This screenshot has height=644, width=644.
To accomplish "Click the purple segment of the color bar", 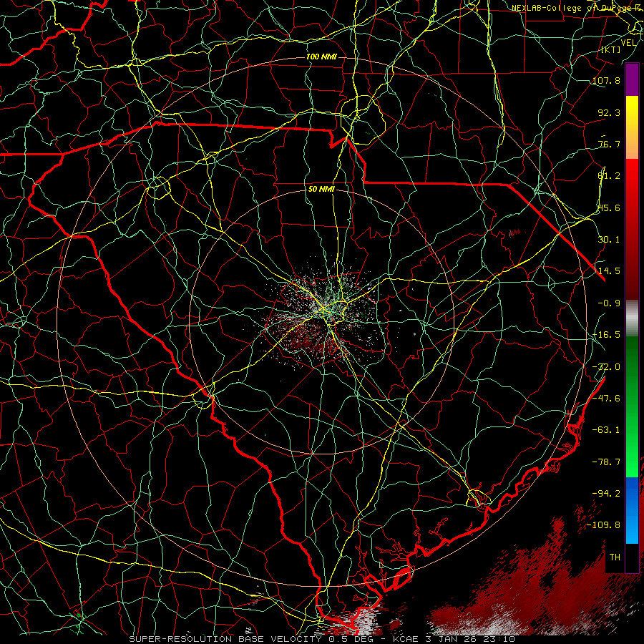I will (x=632, y=80).
